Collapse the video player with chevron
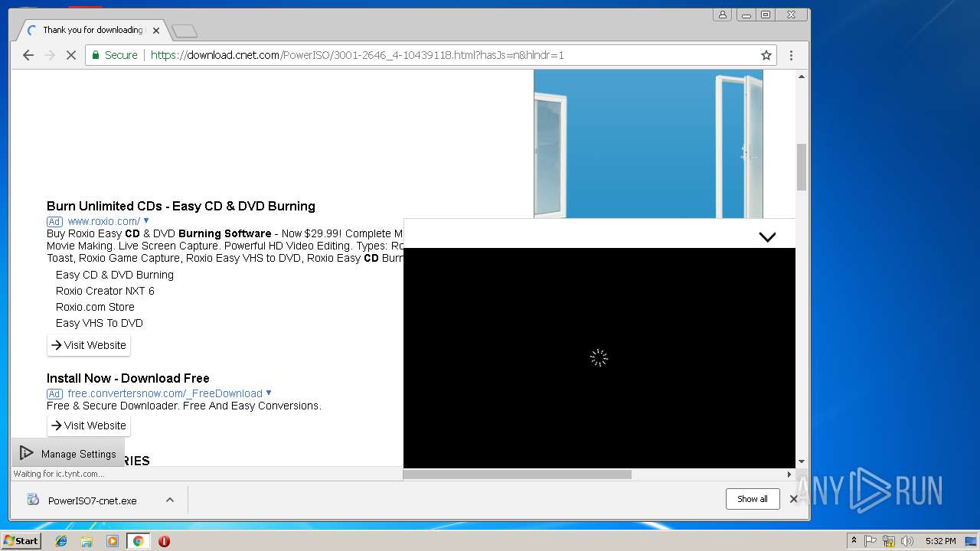This screenshot has width=980, height=551. tap(767, 236)
